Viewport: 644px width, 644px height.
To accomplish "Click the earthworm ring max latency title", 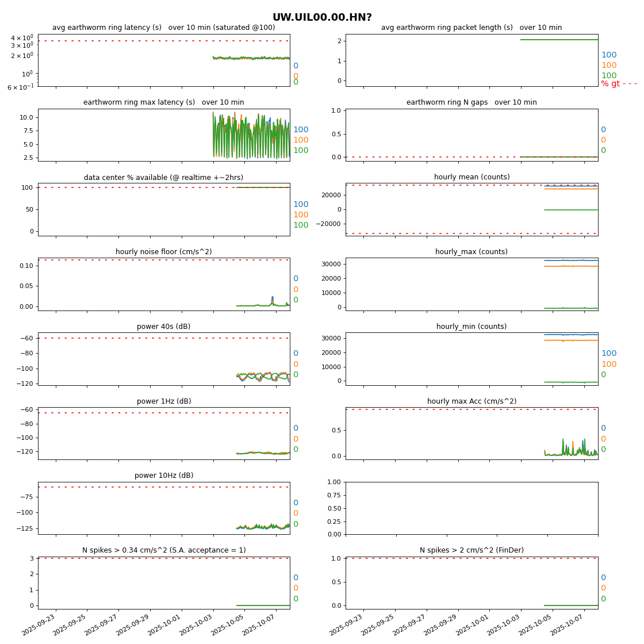I will (x=164, y=102).
